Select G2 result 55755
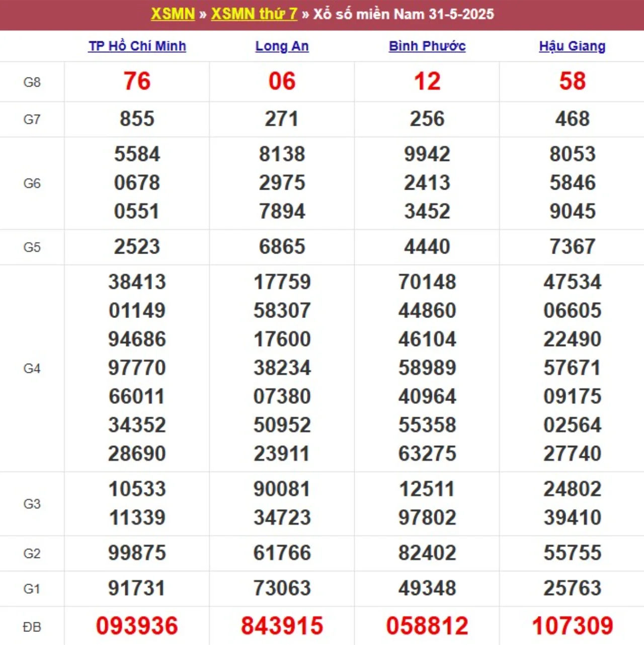644x645 pixels. click(x=572, y=553)
